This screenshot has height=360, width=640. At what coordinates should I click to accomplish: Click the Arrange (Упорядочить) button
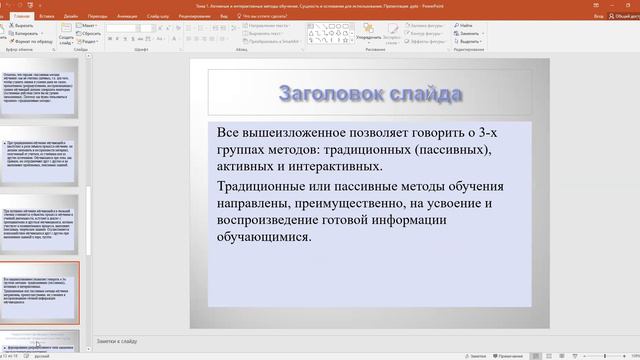point(369,33)
